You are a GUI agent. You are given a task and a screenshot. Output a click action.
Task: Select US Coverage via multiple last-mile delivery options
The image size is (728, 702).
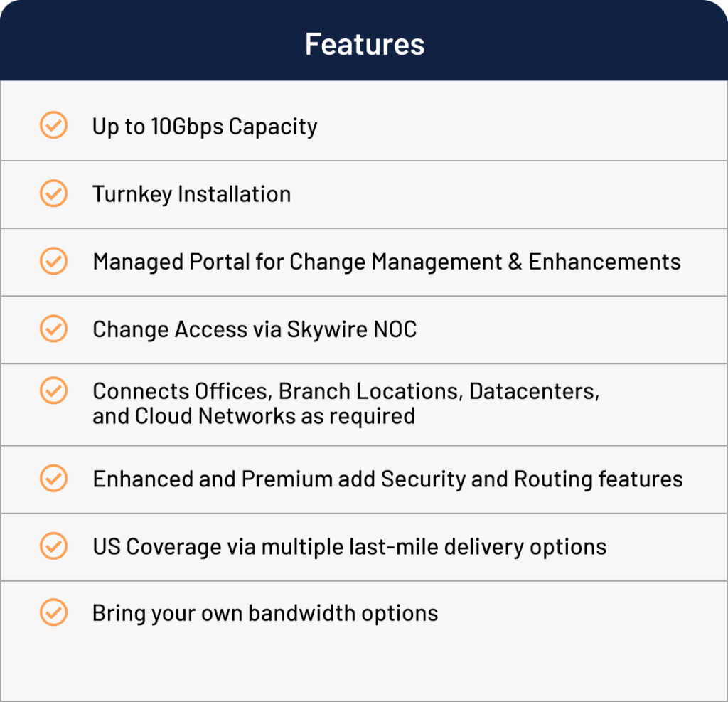point(349,547)
